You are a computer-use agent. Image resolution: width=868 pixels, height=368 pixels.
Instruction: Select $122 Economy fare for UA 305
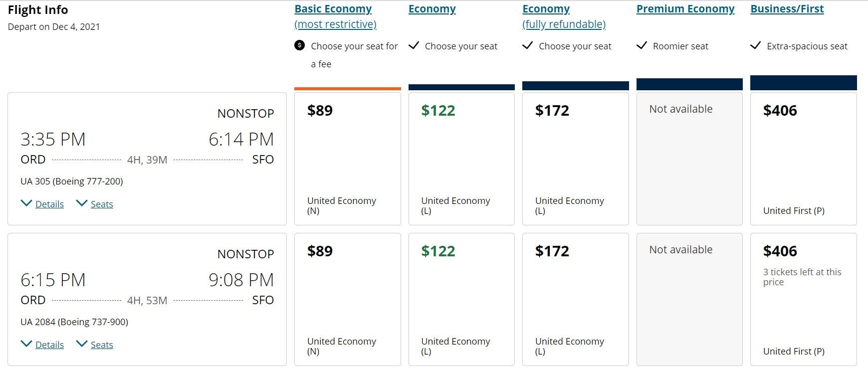click(461, 159)
